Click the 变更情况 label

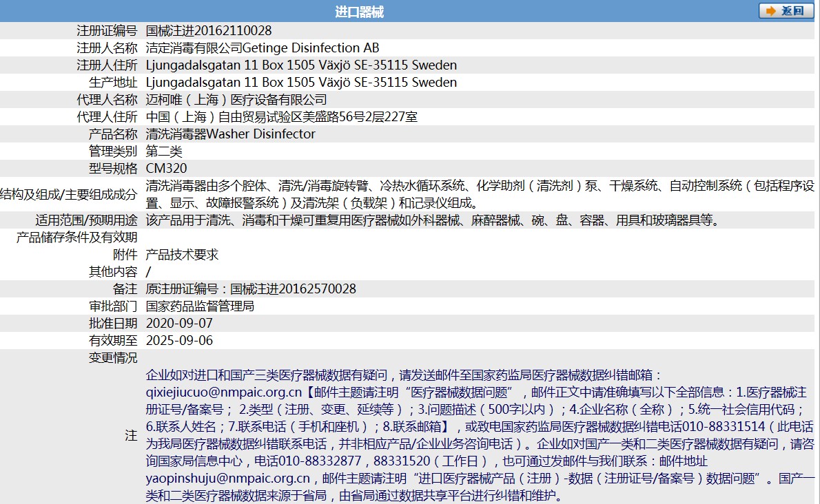point(113,358)
